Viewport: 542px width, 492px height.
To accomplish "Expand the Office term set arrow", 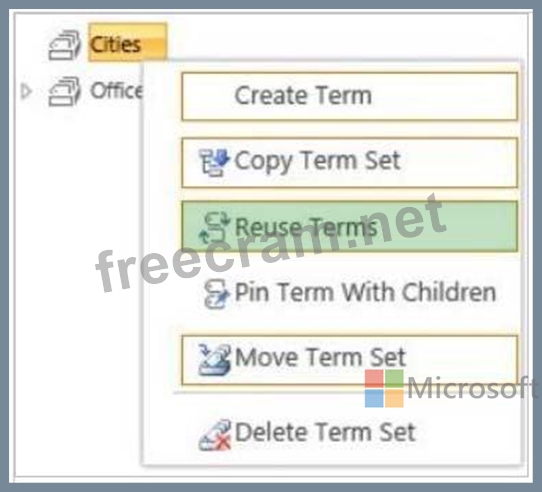I will coord(26,91).
